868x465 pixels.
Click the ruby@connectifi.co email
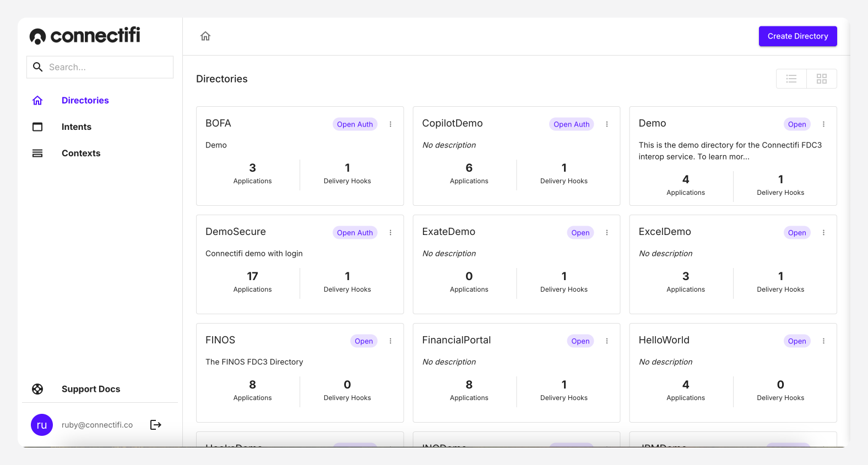[97, 425]
